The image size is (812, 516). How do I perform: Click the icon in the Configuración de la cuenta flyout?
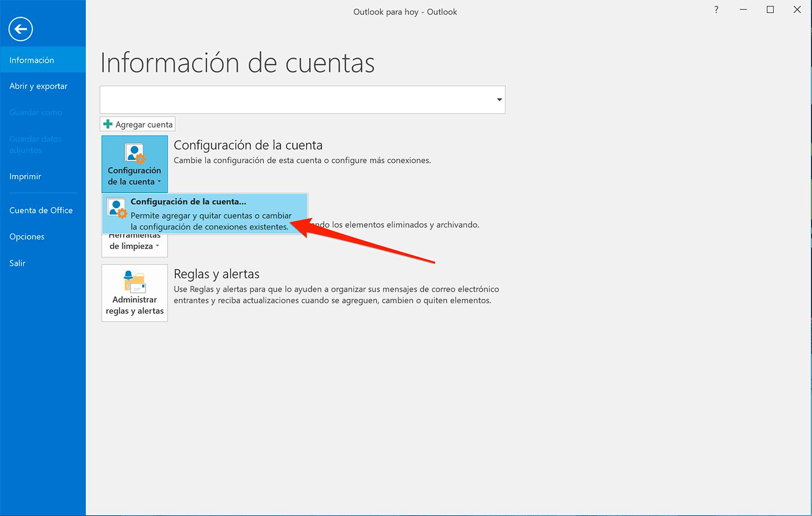(x=117, y=208)
